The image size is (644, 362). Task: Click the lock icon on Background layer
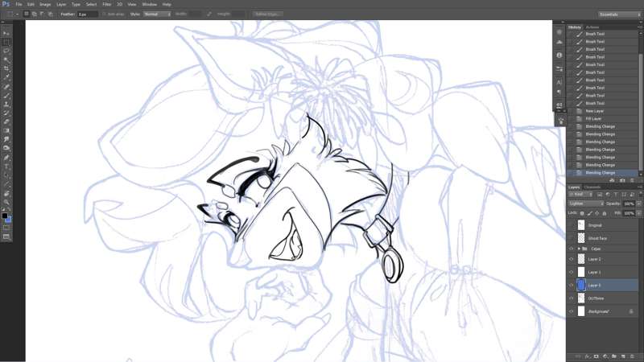[x=631, y=311]
